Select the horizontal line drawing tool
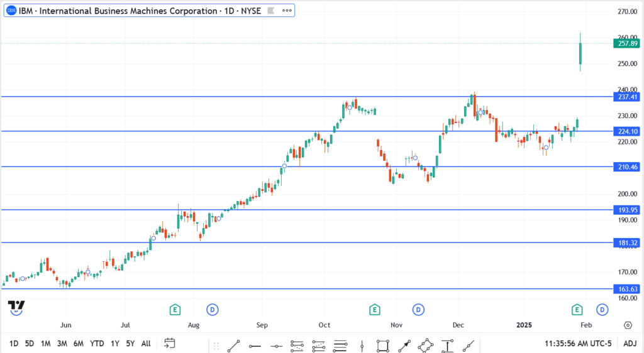Image resolution: width=644 pixels, height=353 pixels. (x=255, y=345)
